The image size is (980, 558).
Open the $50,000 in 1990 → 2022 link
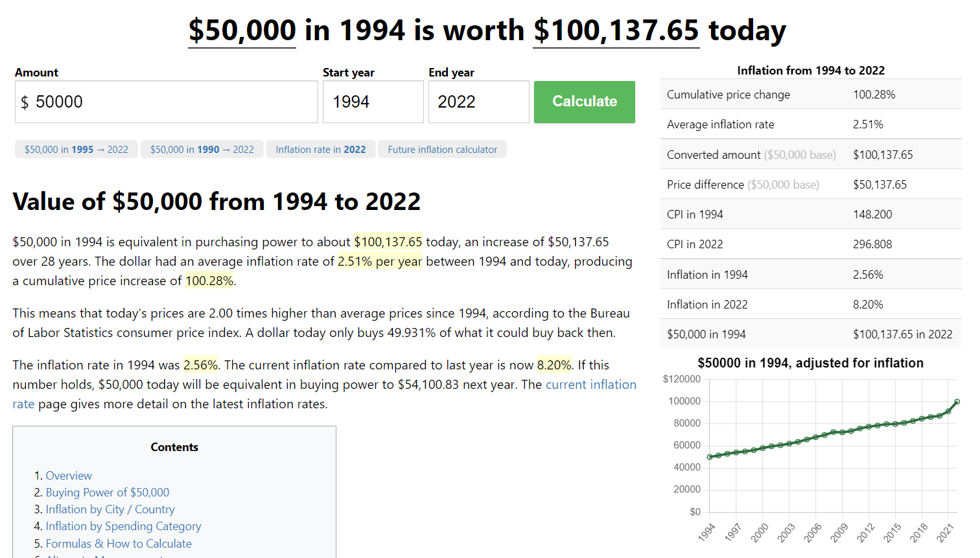pyautogui.click(x=202, y=150)
